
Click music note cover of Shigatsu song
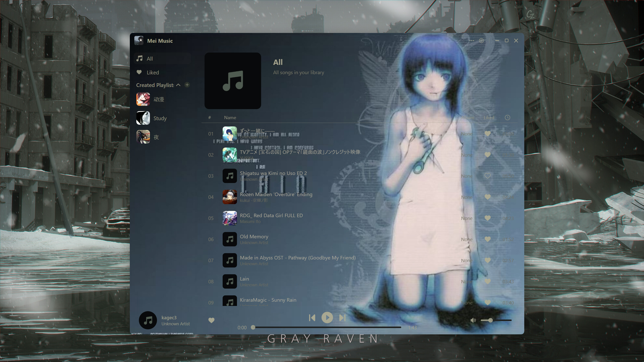point(230,176)
